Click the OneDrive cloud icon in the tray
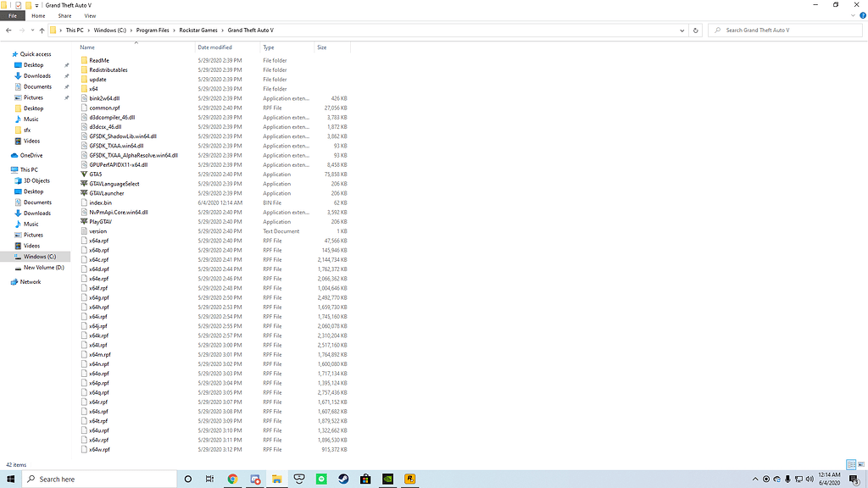868x488 pixels. tap(776, 479)
